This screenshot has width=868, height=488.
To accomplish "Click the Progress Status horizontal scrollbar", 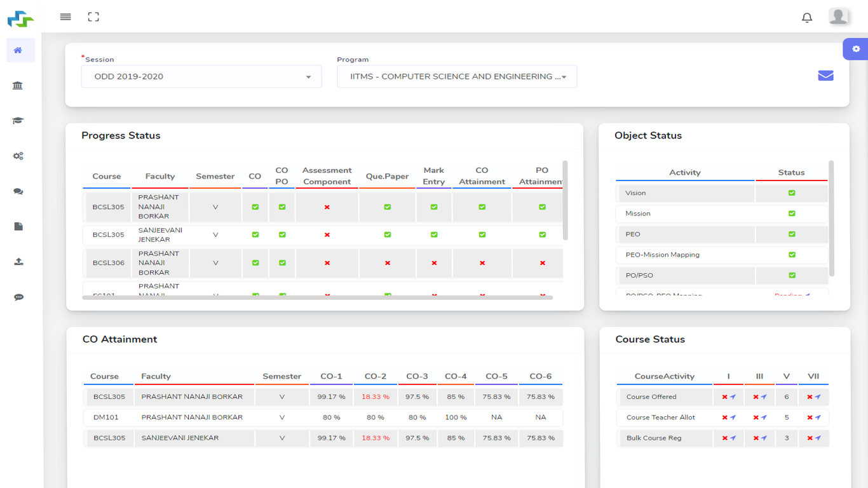I will click(318, 297).
